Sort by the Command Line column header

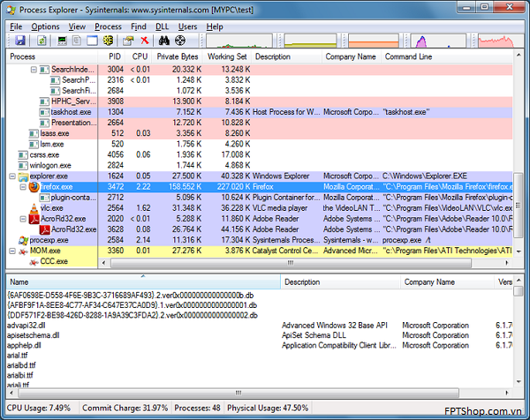[447, 56]
